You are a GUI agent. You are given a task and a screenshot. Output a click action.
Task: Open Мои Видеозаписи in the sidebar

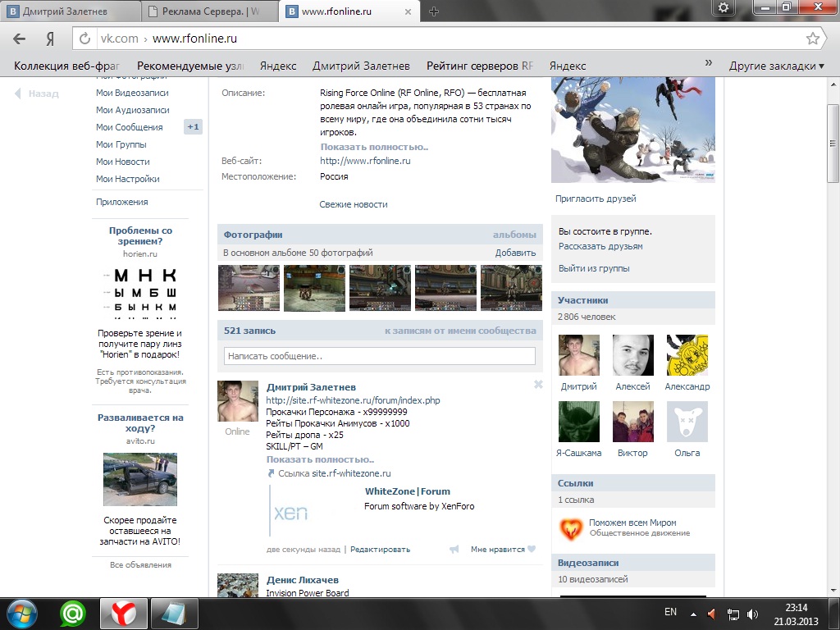[x=132, y=93]
